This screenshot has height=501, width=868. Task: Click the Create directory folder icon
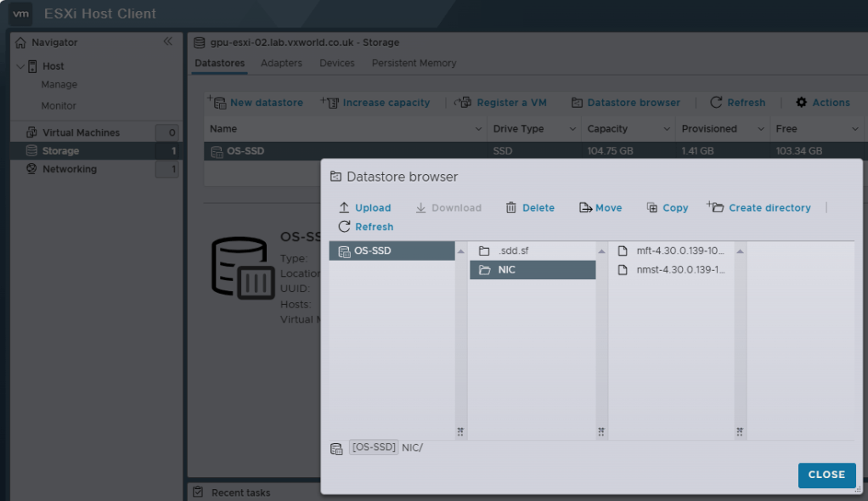[x=716, y=207]
